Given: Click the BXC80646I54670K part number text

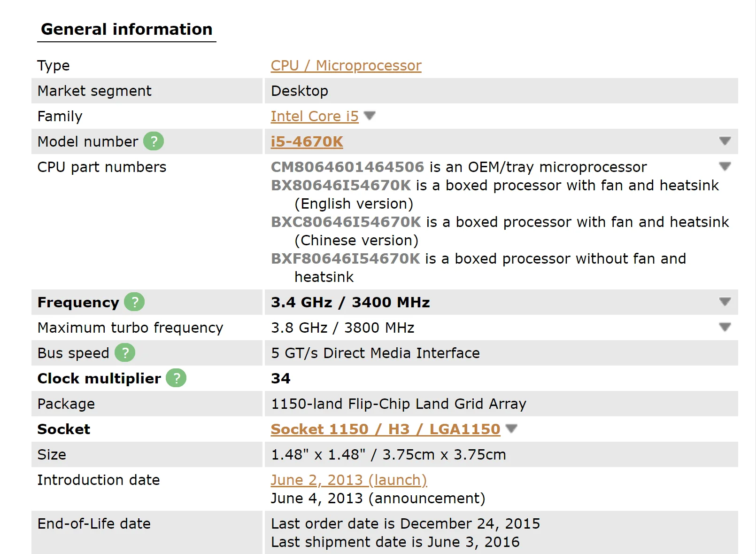Looking at the screenshot, I should (x=346, y=222).
